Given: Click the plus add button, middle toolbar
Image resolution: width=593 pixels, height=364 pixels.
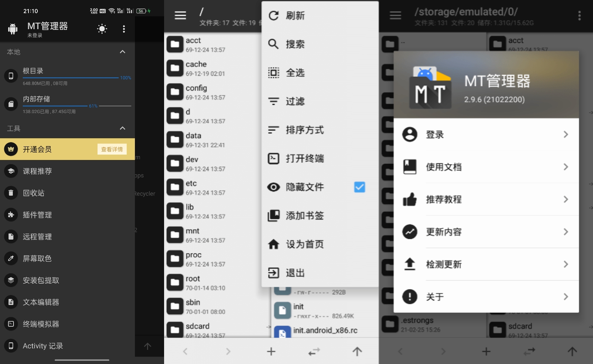Looking at the screenshot, I should click(x=271, y=352).
